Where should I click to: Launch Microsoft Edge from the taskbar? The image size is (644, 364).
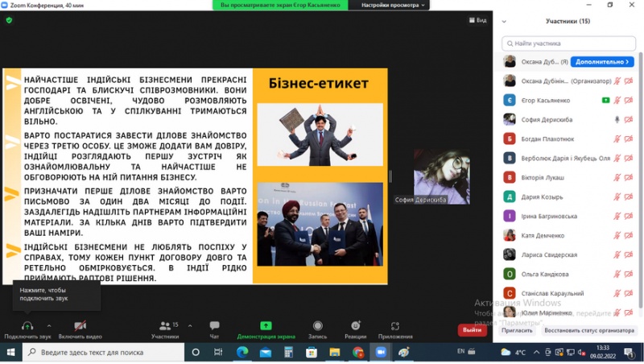pyautogui.click(x=242, y=352)
